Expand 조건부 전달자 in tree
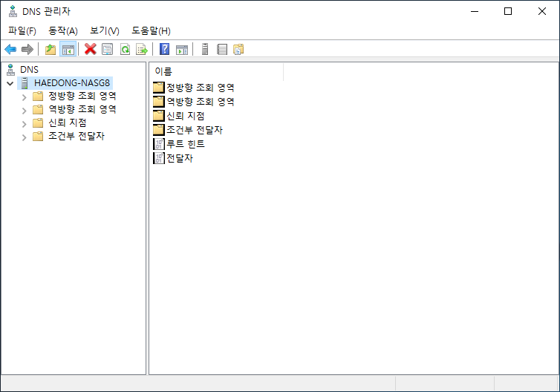Viewport: 560px width, 392px height. [24, 137]
